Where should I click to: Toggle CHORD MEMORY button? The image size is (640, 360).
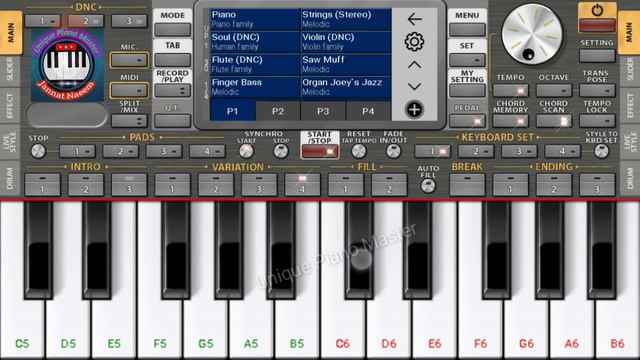tap(511, 121)
